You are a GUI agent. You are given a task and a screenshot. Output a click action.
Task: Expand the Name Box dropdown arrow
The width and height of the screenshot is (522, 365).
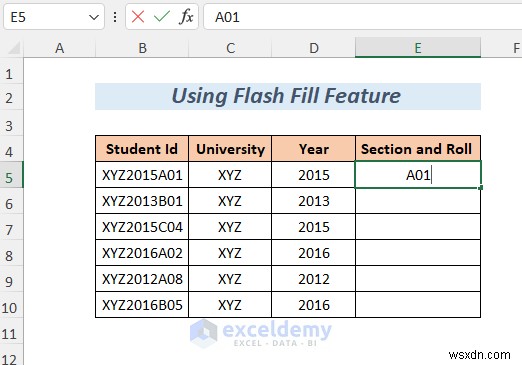click(94, 17)
